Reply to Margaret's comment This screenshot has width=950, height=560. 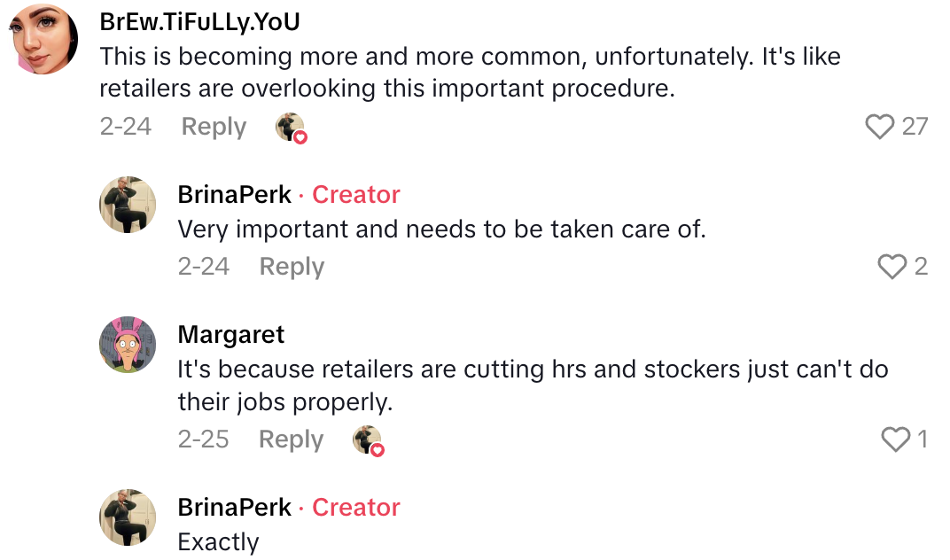291,439
